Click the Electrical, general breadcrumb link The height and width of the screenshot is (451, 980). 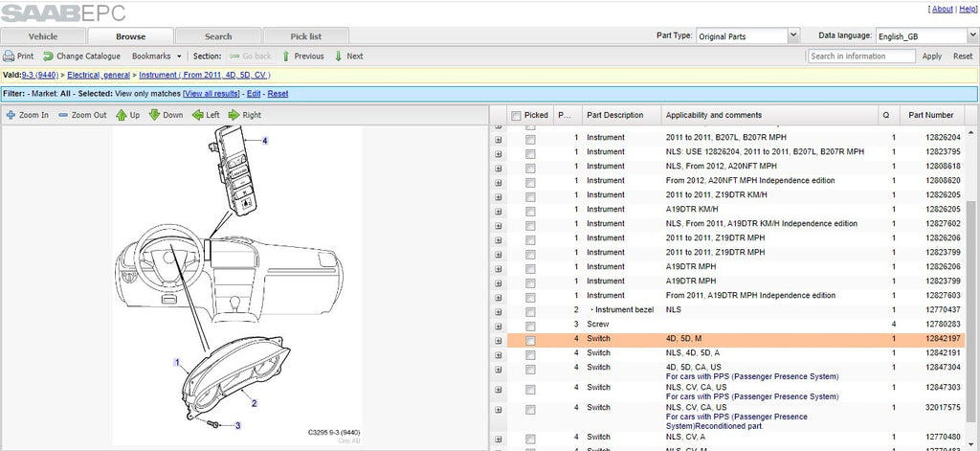[x=99, y=75]
